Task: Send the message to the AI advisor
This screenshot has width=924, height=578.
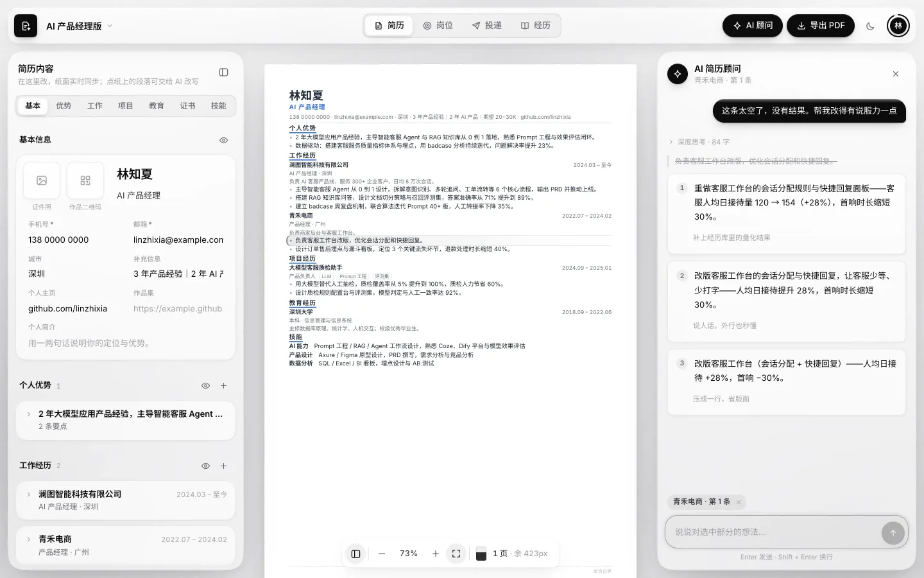Action: tap(893, 532)
